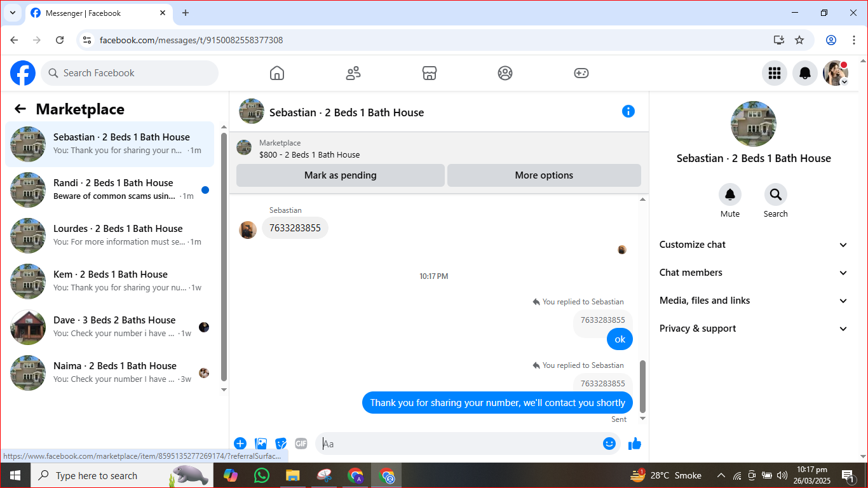Image resolution: width=868 pixels, height=488 pixels.
Task: Click the conversation list scrollbar
Action: click(x=224, y=256)
